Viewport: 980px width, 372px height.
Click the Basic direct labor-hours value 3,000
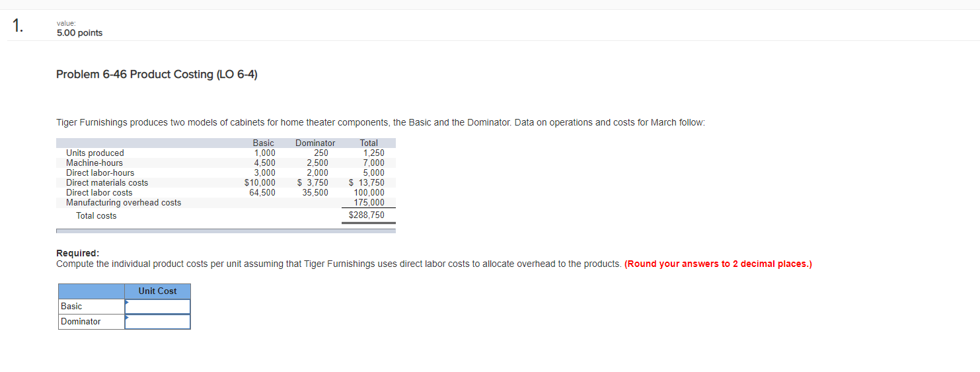coord(265,173)
